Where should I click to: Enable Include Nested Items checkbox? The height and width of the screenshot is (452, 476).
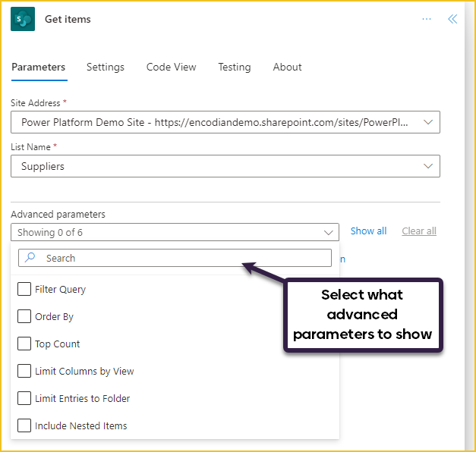coord(24,425)
